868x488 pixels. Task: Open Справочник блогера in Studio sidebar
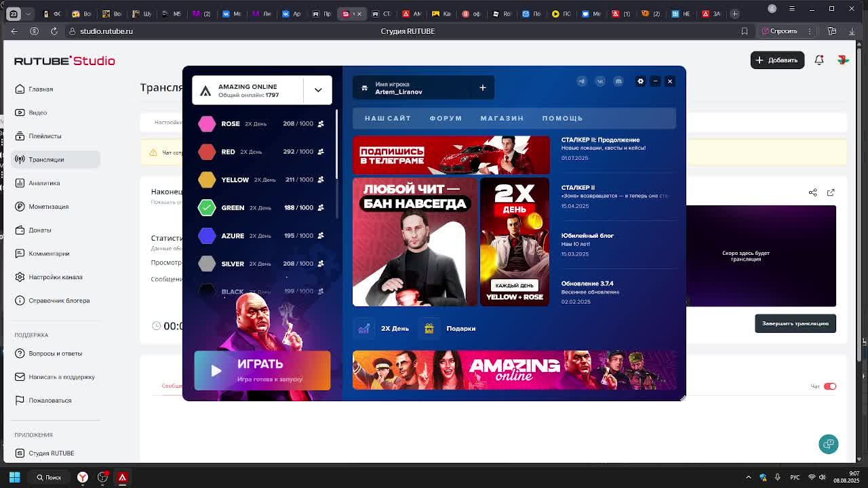(56, 300)
